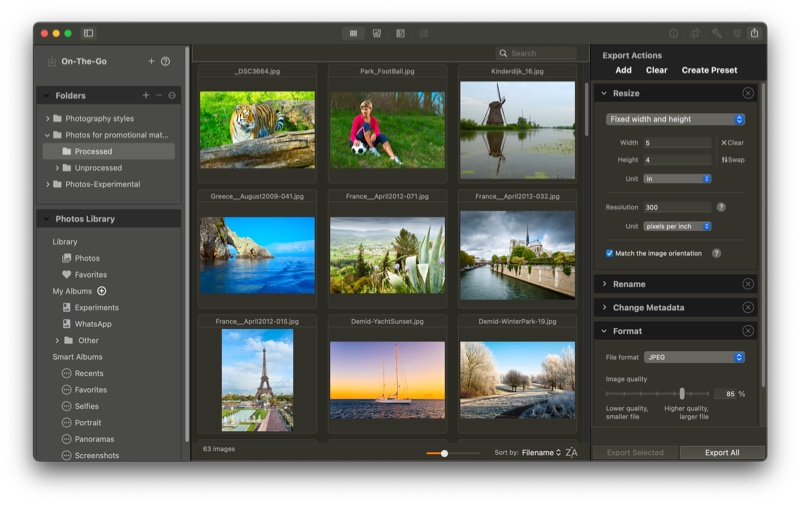Expand the Unprocessed folder

(57, 168)
